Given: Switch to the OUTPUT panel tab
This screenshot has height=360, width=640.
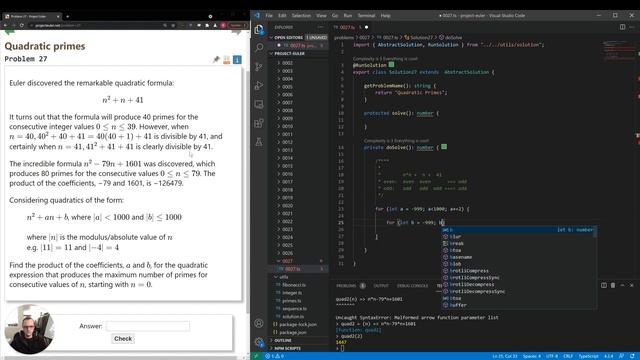Looking at the screenshot, I should 381,286.
